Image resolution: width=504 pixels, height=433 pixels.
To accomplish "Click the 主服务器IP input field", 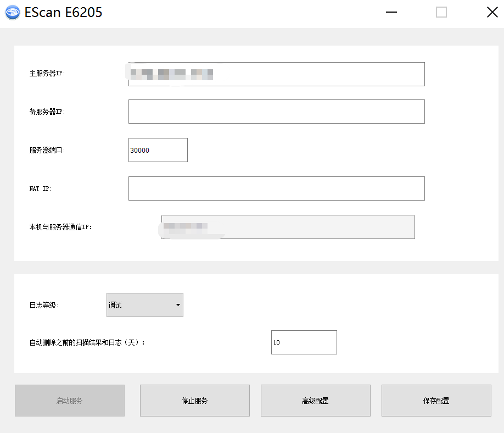I will tap(276, 74).
